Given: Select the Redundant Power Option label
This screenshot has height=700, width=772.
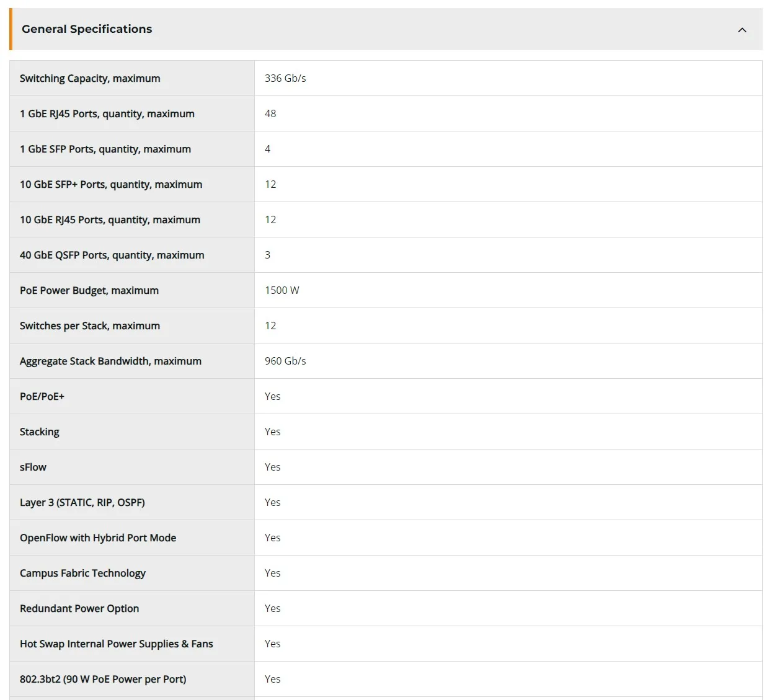Looking at the screenshot, I should [x=79, y=608].
